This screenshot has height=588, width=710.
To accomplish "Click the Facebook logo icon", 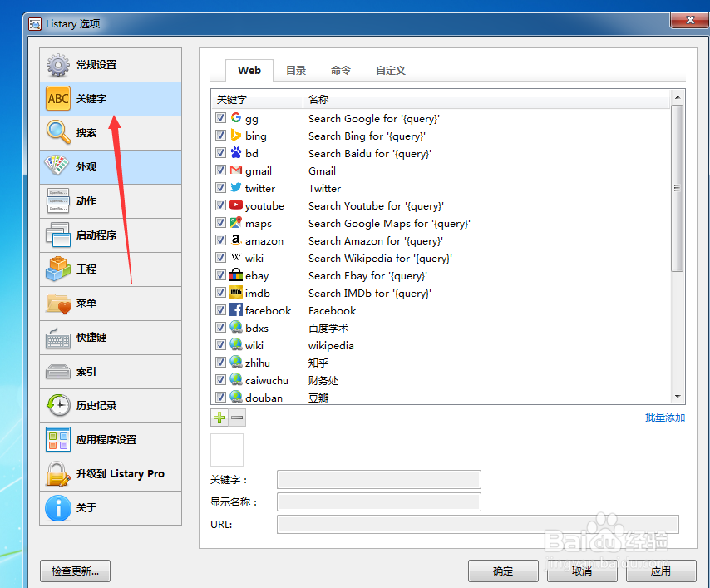I will (236, 310).
